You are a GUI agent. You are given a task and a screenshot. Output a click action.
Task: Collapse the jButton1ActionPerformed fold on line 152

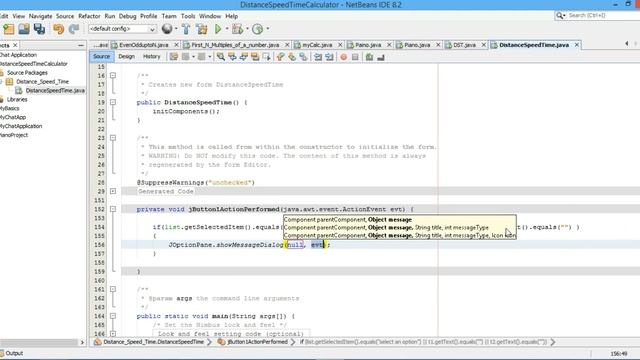tap(113, 209)
